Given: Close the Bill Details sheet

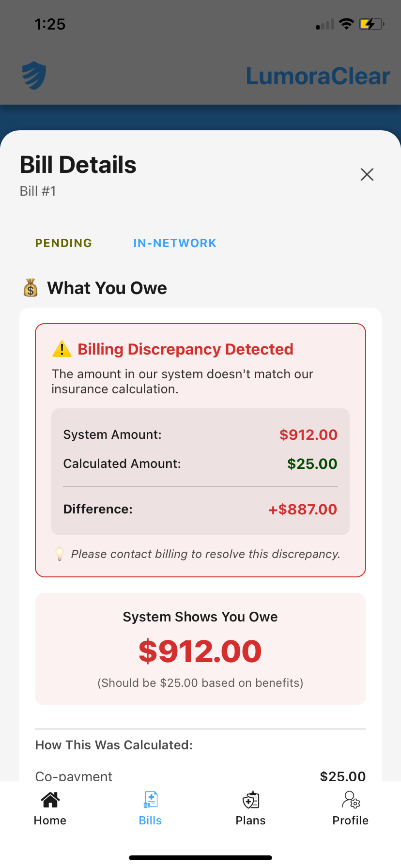Looking at the screenshot, I should [x=367, y=174].
